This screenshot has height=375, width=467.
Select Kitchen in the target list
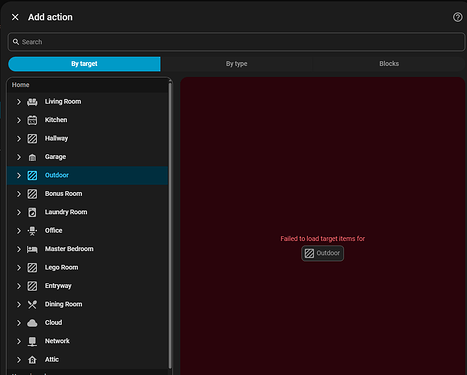tap(56, 120)
